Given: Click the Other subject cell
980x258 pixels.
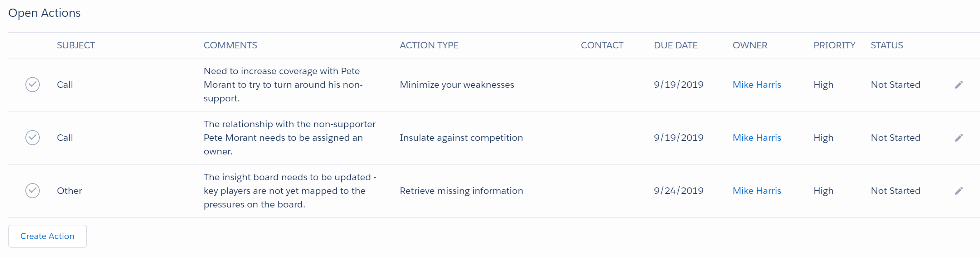Looking at the screenshot, I should (x=70, y=191).
